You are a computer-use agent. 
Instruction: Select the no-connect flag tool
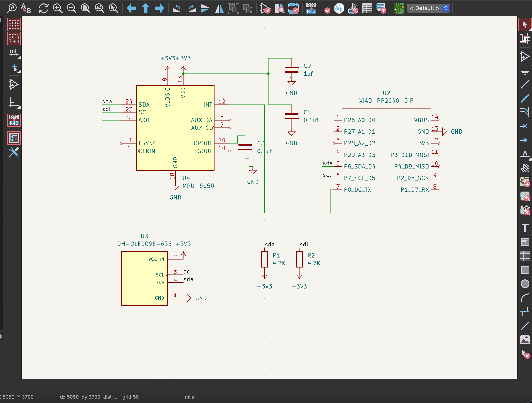[525, 126]
